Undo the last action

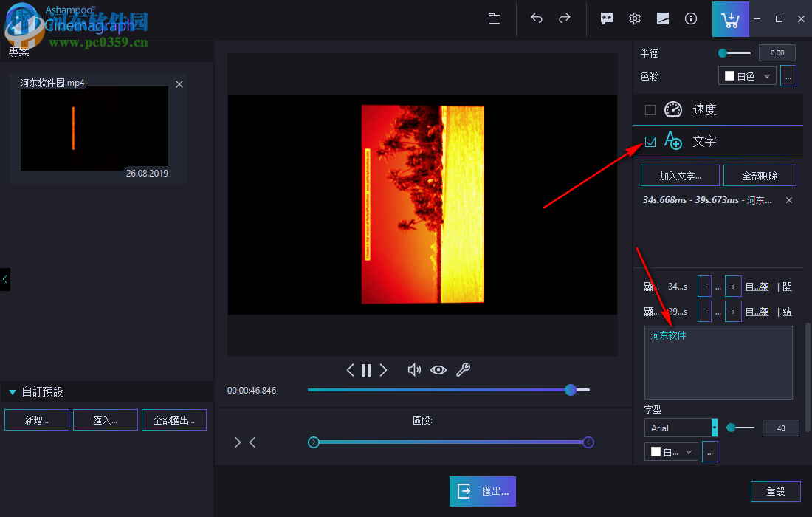pyautogui.click(x=537, y=18)
